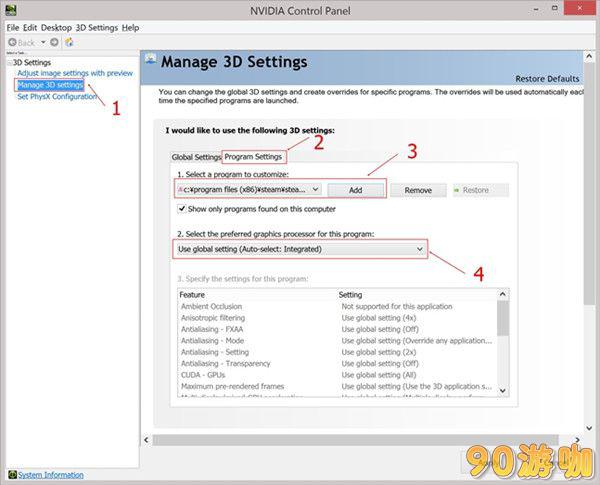Click the Restore button

481,190
